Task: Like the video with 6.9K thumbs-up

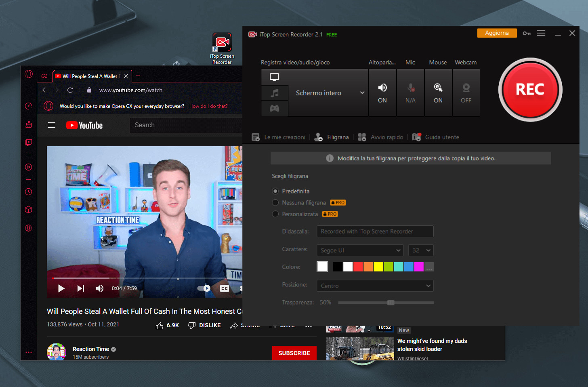Action: click(x=167, y=326)
